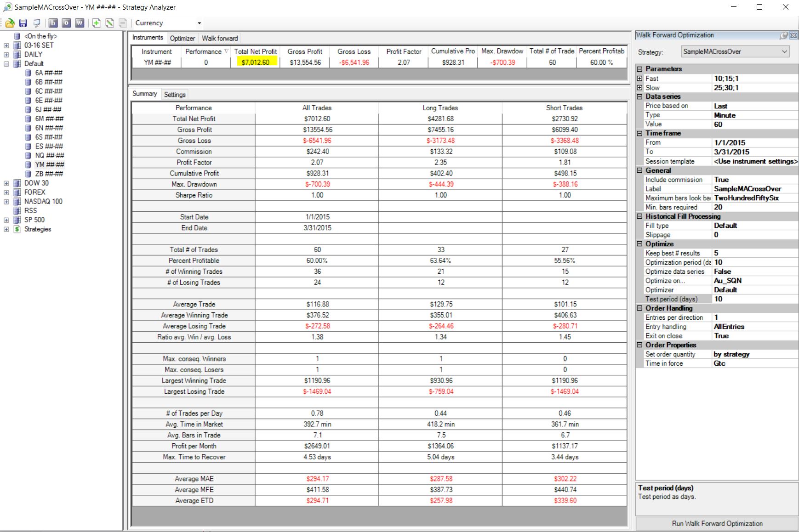Expand the Slow parameter row
The width and height of the screenshot is (799, 532).
point(639,88)
